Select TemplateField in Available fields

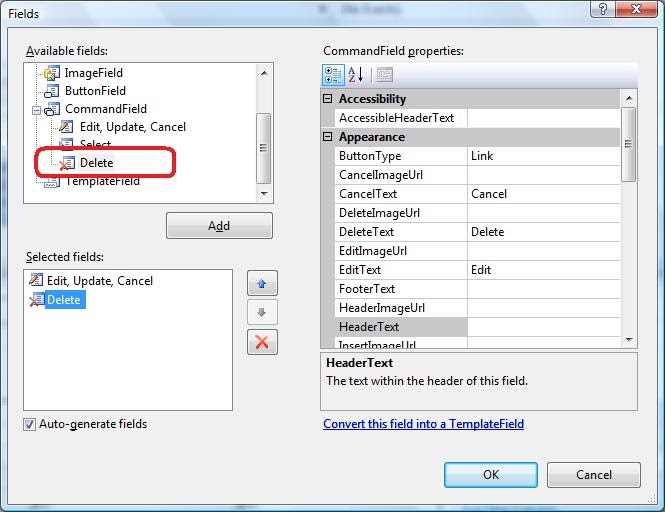tap(103, 182)
